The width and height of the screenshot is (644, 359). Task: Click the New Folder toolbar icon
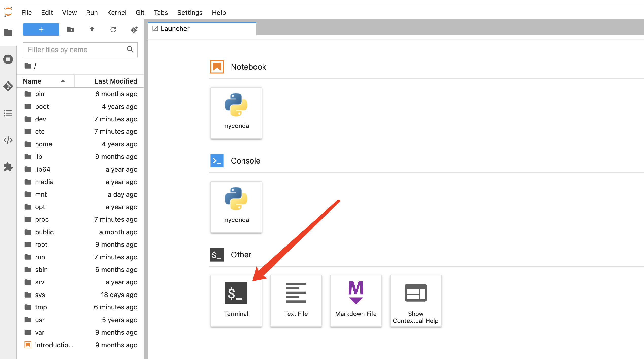pos(71,30)
